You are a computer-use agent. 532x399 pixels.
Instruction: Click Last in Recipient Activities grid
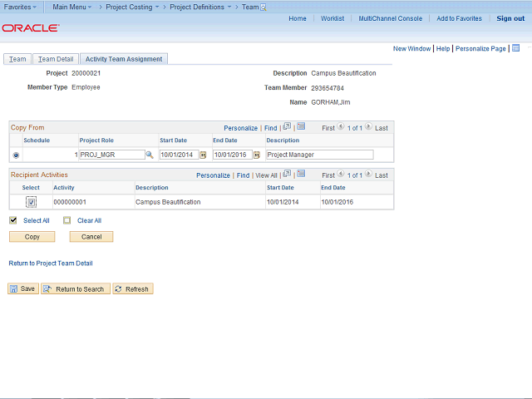pyautogui.click(x=382, y=175)
